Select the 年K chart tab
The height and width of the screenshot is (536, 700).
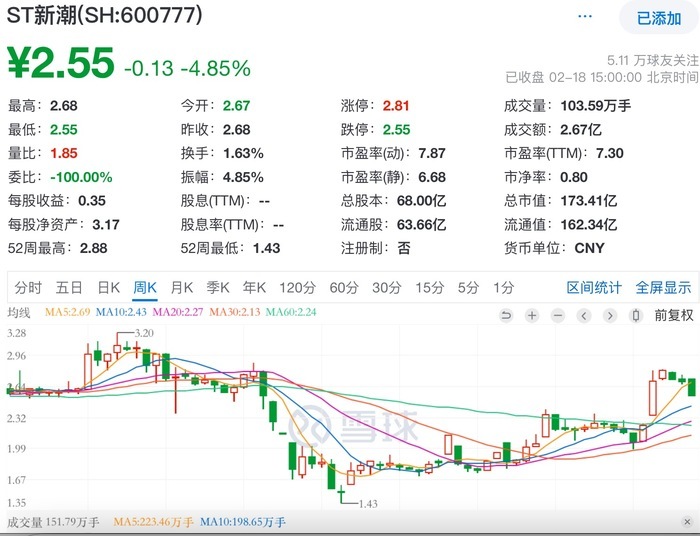[x=254, y=288]
